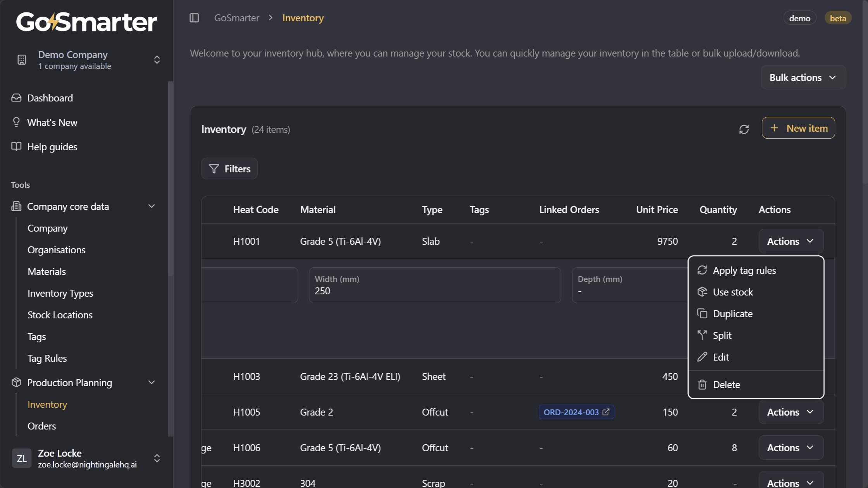868x488 pixels.
Task: Click the Width (mm) field
Action: tap(435, 285)
